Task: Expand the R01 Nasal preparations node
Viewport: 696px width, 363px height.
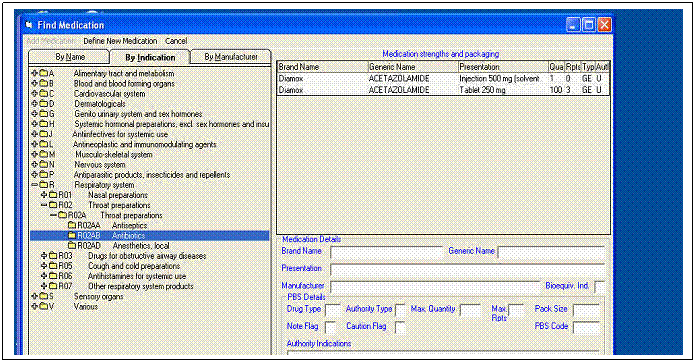Action: pyautogui.click(x=44, y=195)
